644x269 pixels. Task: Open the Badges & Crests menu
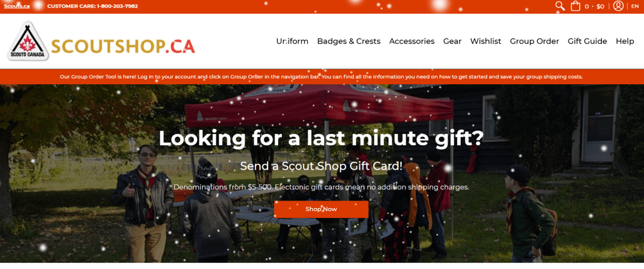coord(349,41)
